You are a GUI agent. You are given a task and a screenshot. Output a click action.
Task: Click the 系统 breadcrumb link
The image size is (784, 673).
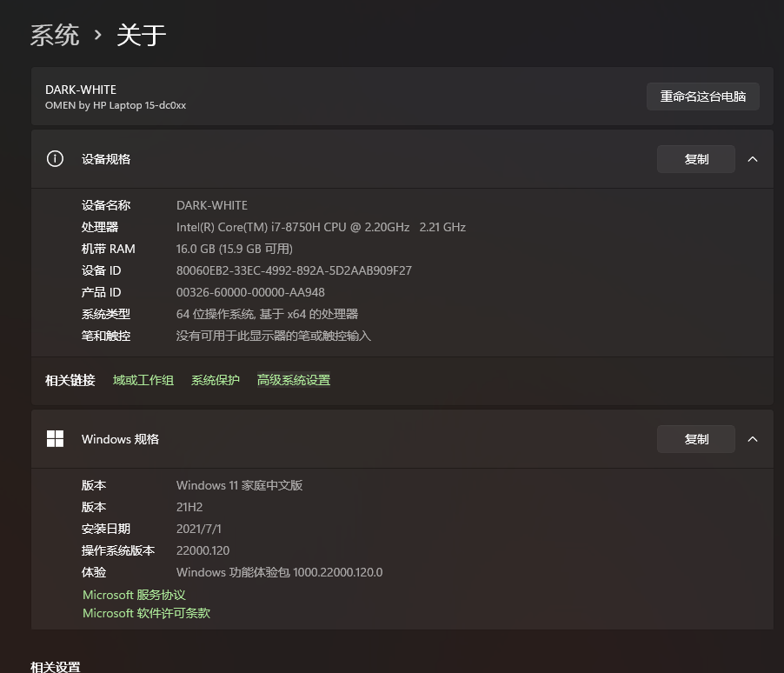55,36
